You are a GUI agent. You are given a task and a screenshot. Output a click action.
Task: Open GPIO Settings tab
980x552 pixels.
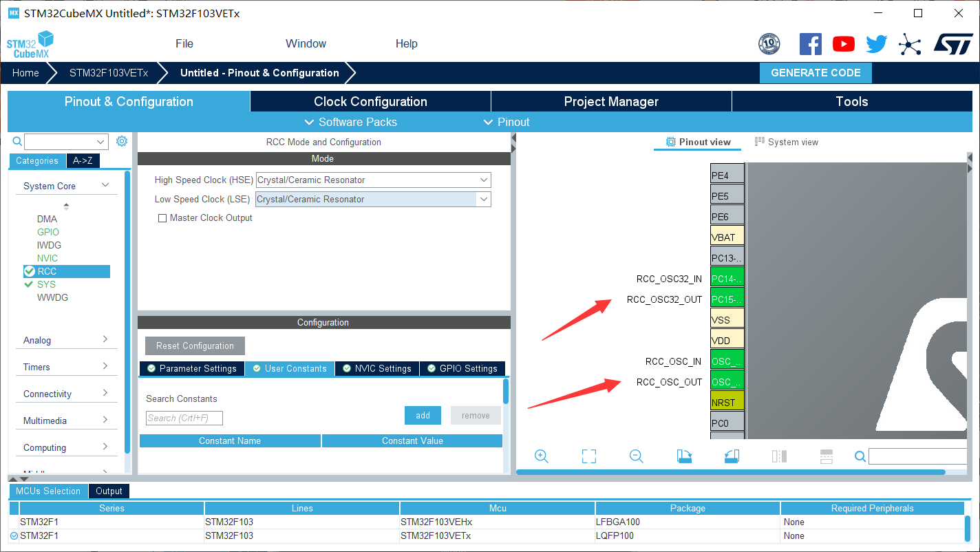[x=462, y=368]
